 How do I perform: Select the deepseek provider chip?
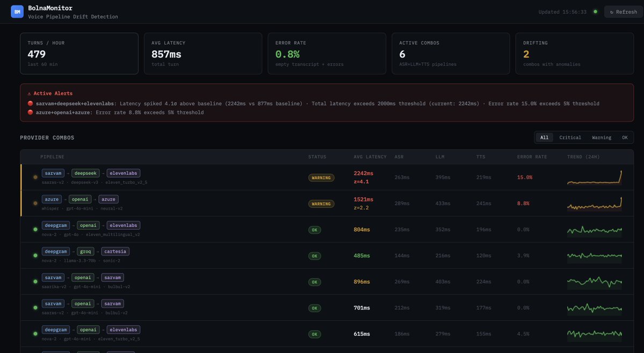tap(85, 173)
